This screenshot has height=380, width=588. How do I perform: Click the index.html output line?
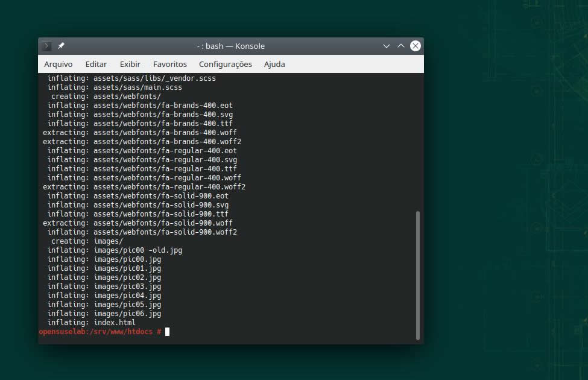115,323
